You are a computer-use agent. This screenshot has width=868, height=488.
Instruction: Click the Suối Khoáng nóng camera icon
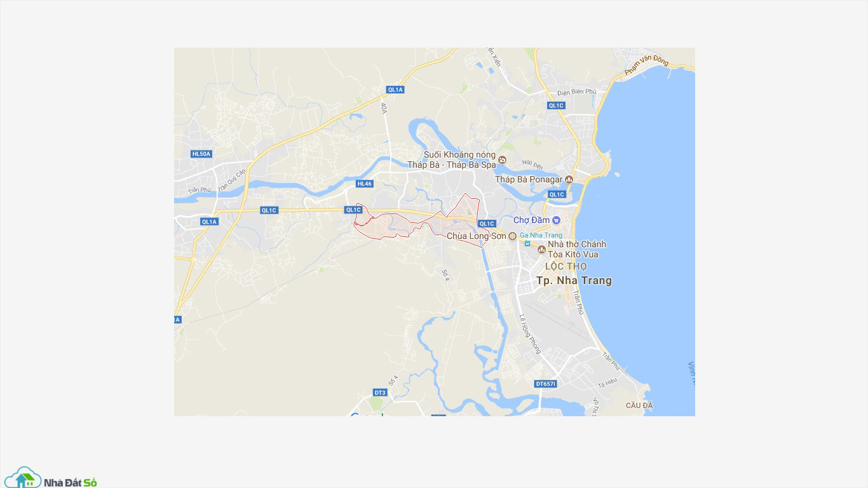pos(502,159)
